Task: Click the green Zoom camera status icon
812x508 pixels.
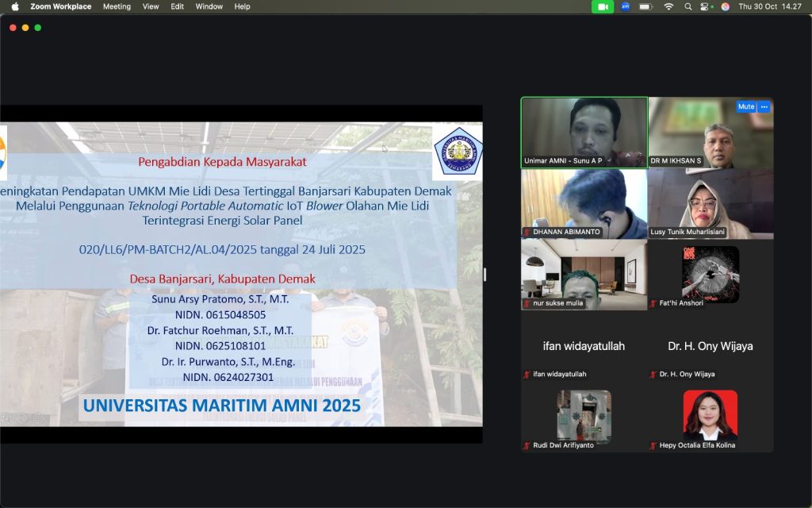Action: click(603, 6)
